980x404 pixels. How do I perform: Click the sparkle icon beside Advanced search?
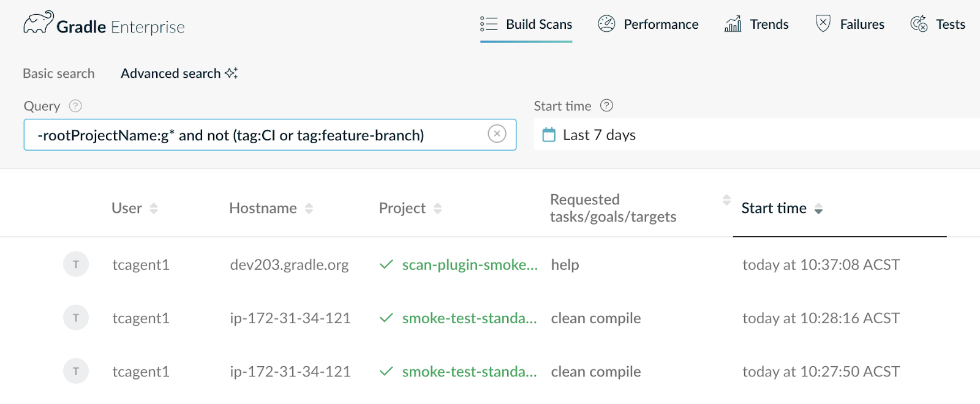click(x=232, y=73)
